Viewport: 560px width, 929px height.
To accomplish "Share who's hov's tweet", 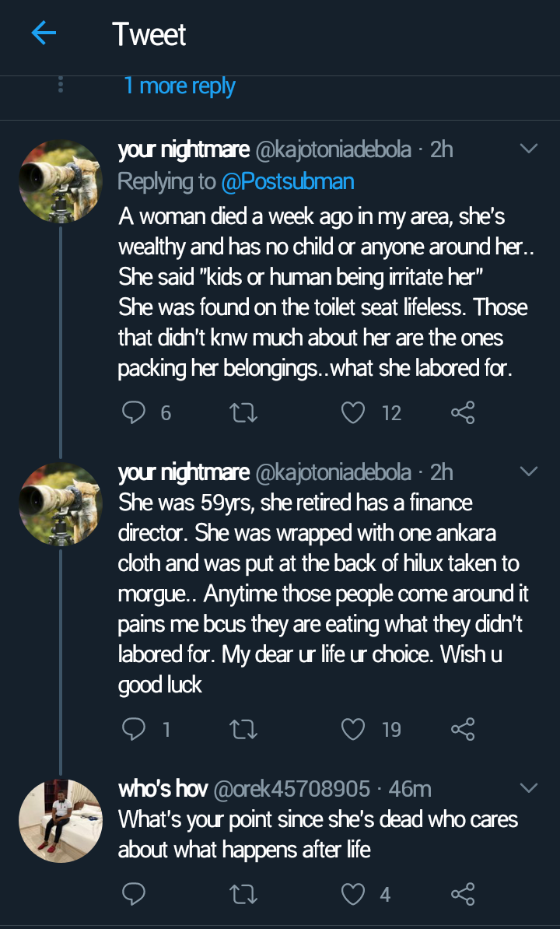I will (x=463, y=894).
